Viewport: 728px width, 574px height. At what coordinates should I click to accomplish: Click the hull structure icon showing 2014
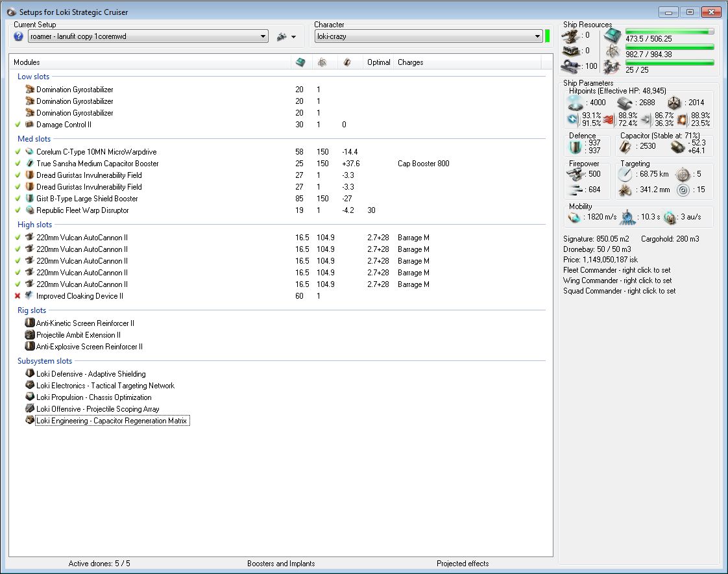pyautogui.click(x=673, y=103)
